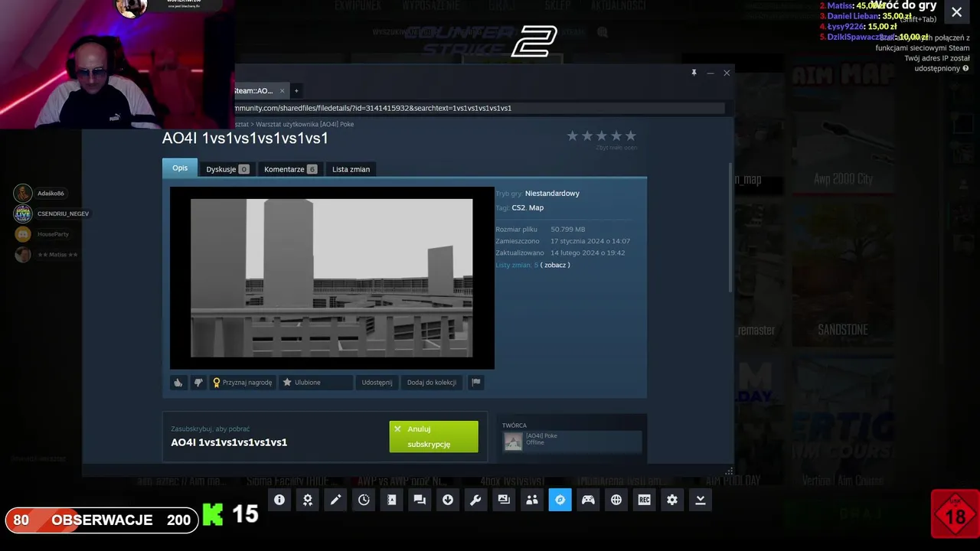
Task: Open the downloads arrow icon
Action: 448,500
